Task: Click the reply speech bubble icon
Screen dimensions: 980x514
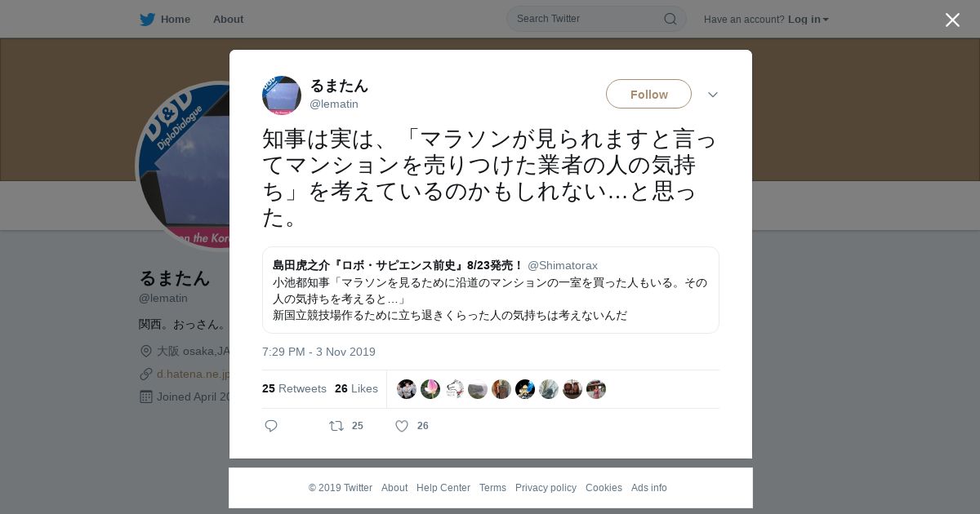Action: [271, 426]
